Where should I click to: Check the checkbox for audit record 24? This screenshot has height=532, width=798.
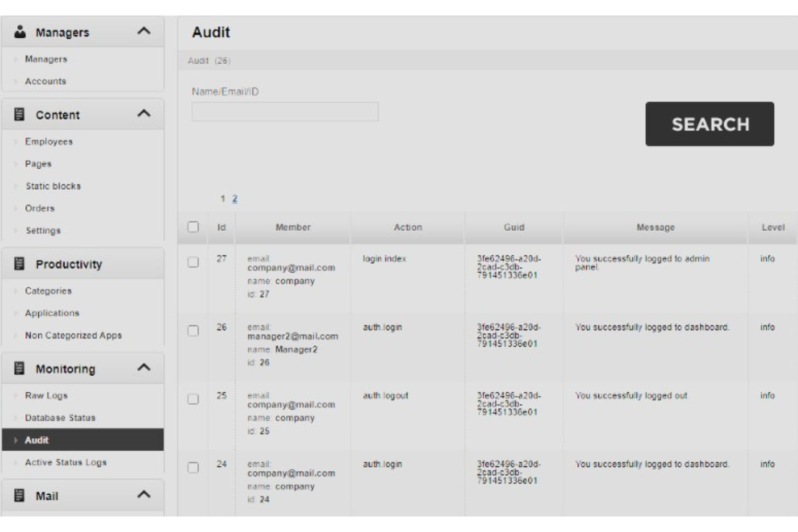(194, 468)
